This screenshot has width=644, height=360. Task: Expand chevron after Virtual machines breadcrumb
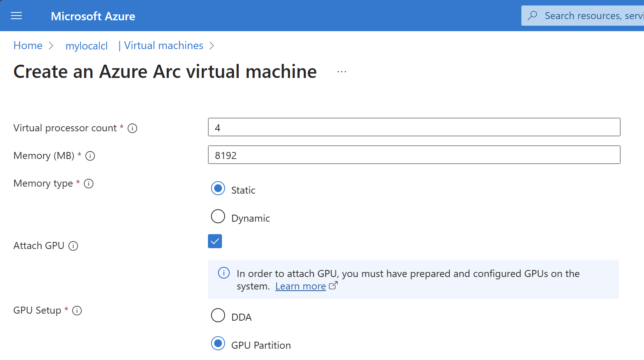[212, 46]
